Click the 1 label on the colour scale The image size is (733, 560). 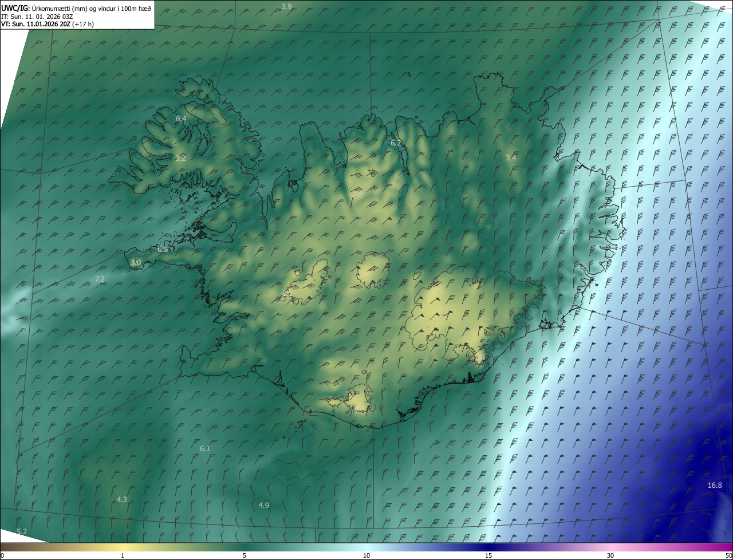123,556
